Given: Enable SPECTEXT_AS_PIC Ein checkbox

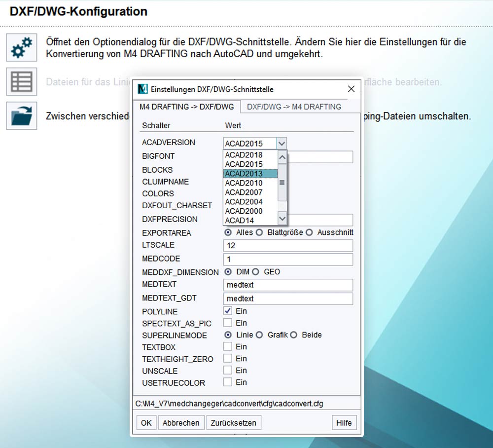Looking at the screenshot, I should [228, 323].
